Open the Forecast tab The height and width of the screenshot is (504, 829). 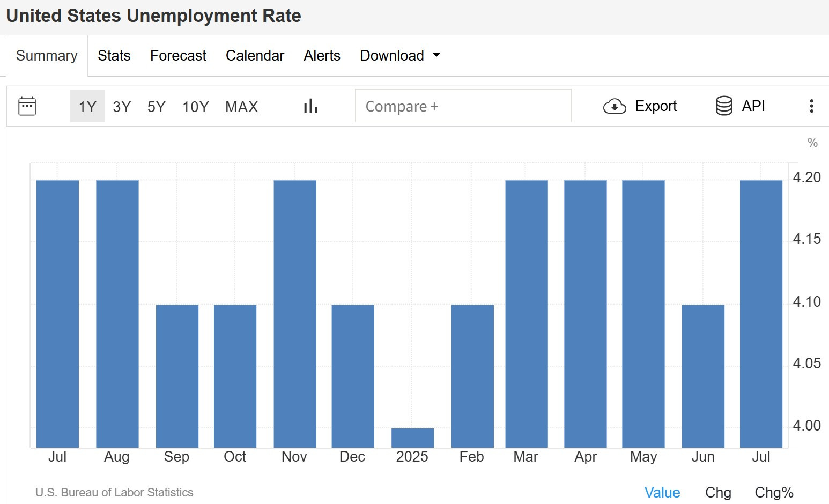[178, 55]
